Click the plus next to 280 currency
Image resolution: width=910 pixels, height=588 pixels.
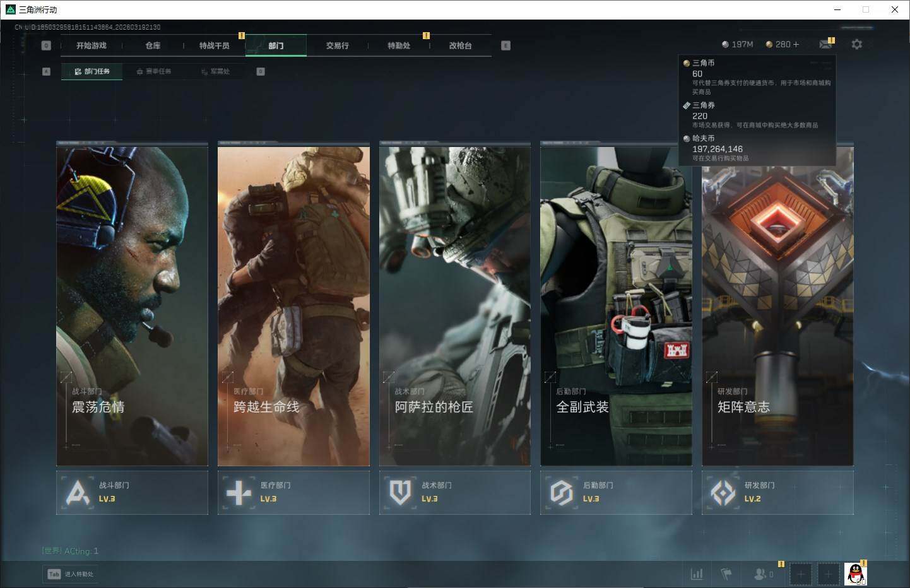coord(796,44)
